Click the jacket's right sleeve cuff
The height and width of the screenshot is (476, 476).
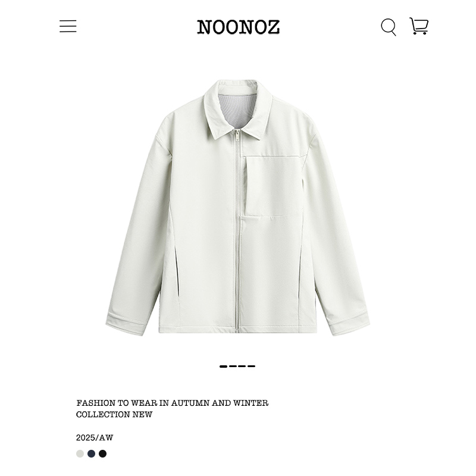click(x=349, y=324)
